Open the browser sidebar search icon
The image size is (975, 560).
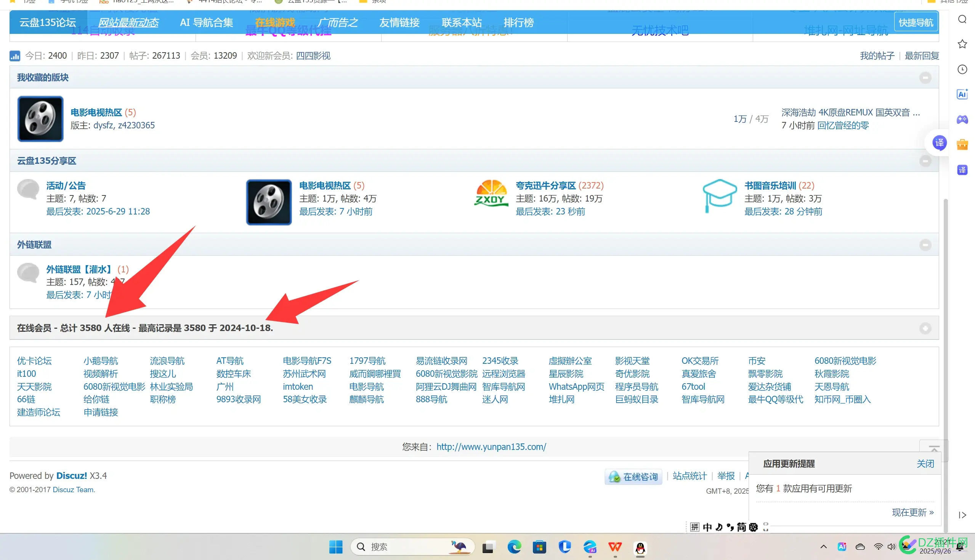962,19
